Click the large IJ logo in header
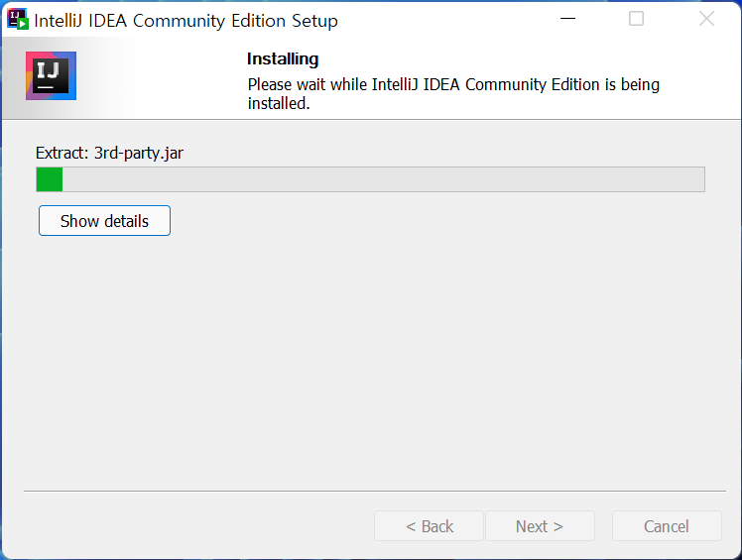This screenshot has width=742, height=560. [51, 76]
